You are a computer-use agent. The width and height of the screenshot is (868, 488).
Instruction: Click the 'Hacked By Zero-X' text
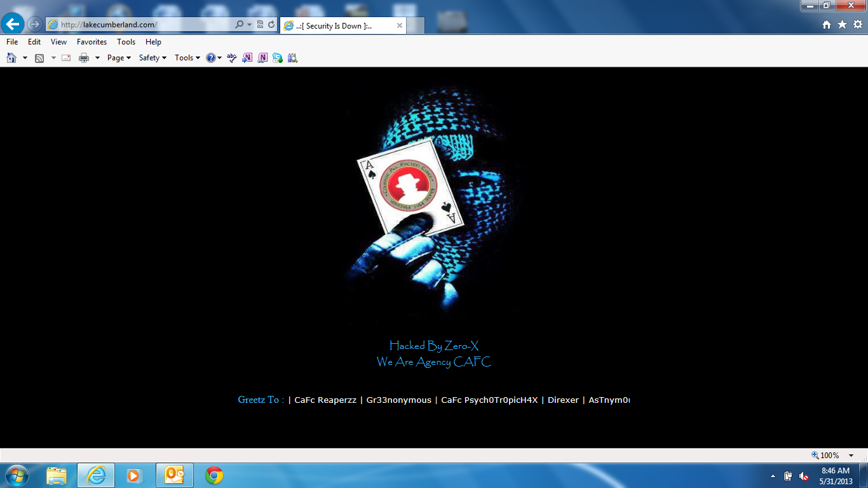434,346
